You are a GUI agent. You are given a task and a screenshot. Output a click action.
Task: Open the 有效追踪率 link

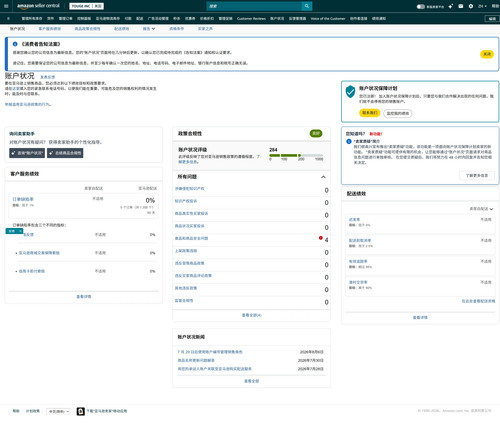358,261
